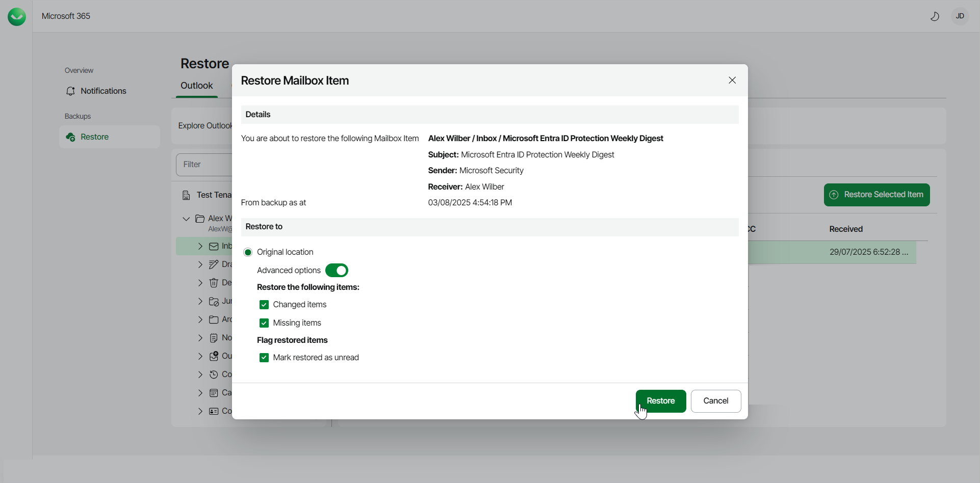980x483 pixels.
Task: Click the Junk Email folder icon
Action: [x=214, y=301]
